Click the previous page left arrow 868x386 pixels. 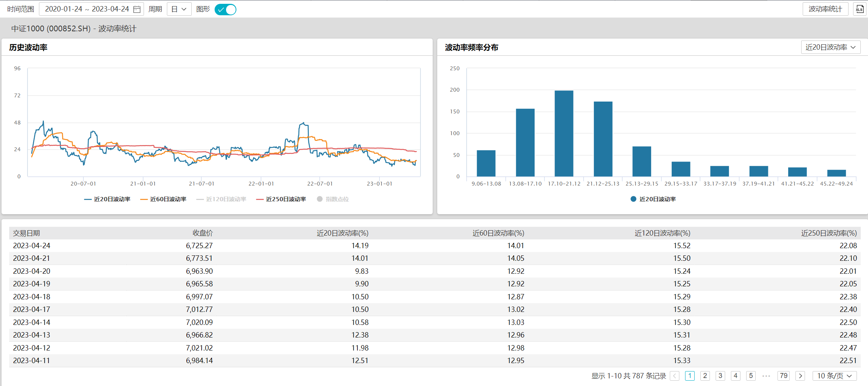tap(675, 376)
